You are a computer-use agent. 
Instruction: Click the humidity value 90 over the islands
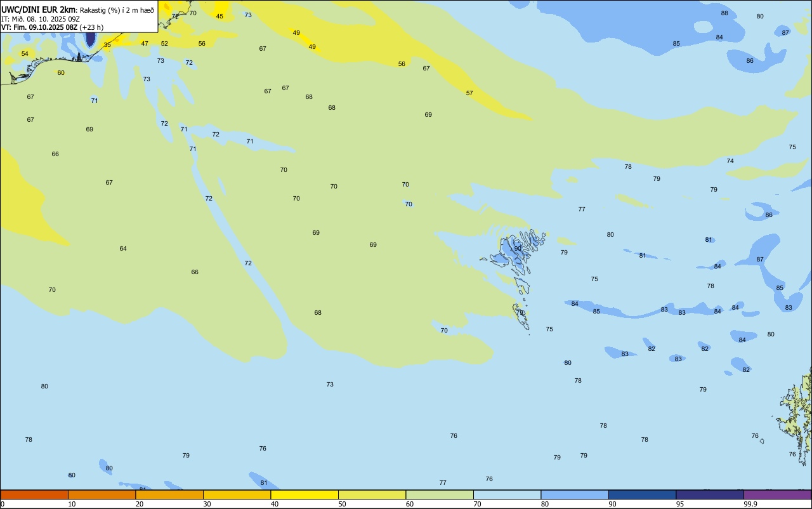[x=518, y=249]
